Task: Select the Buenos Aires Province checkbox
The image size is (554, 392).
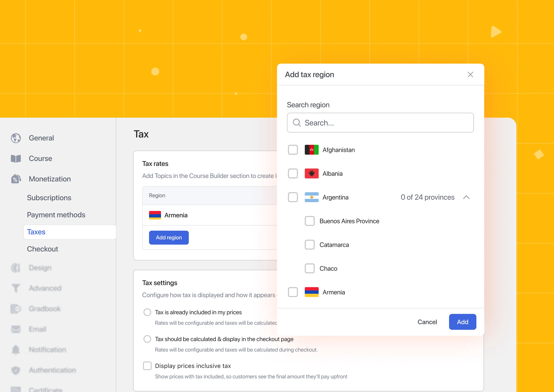Action: tap(309, 221)
